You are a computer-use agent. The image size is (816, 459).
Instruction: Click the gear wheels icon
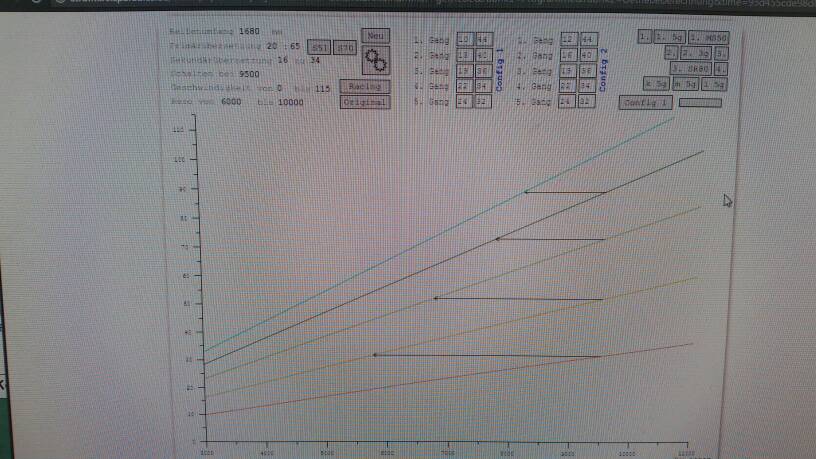(376, 60)
